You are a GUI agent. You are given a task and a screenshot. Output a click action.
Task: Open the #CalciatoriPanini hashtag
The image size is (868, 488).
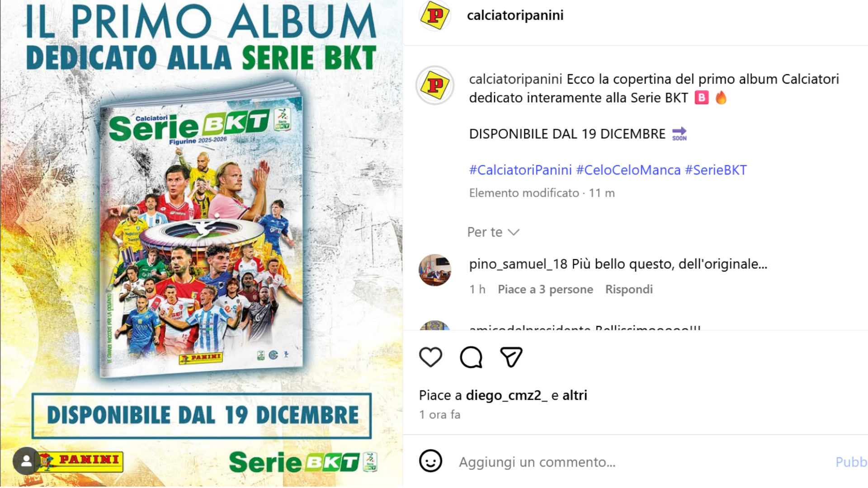(520, 170)
